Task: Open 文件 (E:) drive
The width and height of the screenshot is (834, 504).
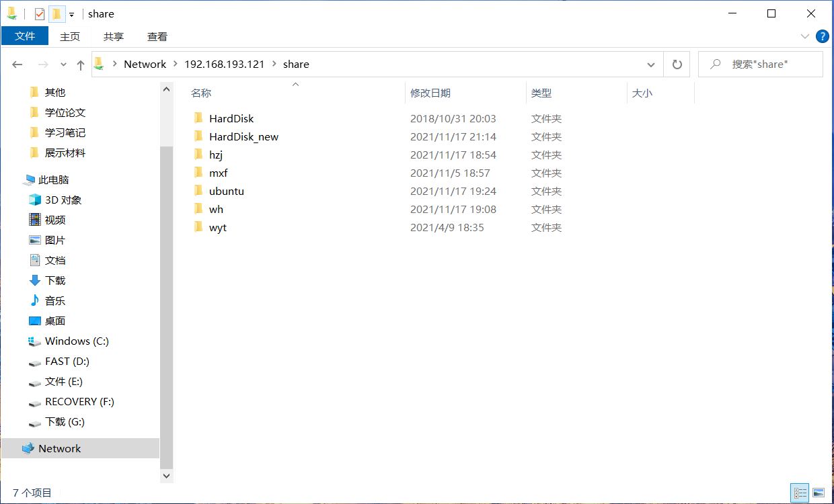Action: tap(64, 381)
